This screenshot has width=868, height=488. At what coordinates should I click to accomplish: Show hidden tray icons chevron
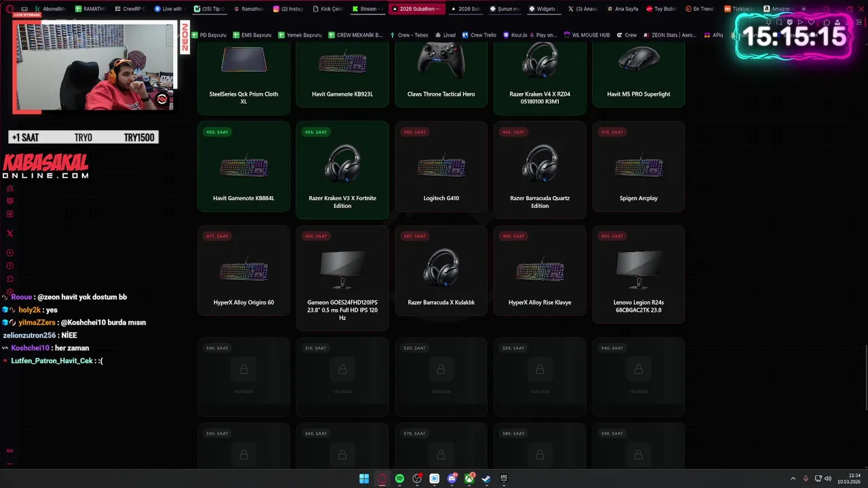(793, 479)
